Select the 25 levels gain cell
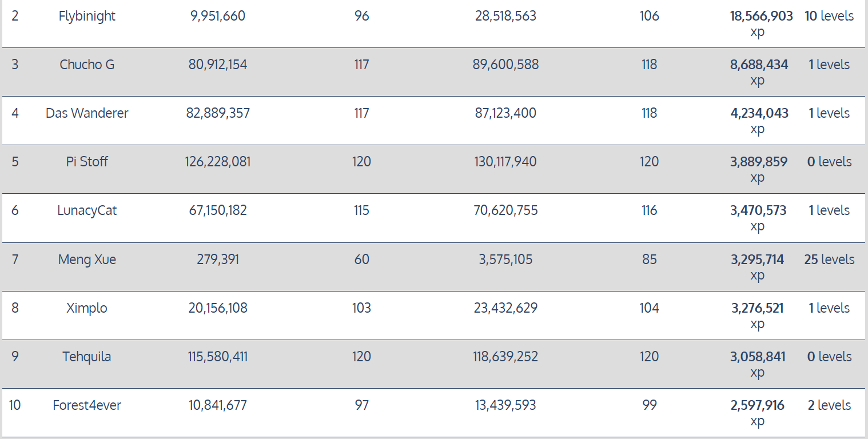 (x=829, y=260)
